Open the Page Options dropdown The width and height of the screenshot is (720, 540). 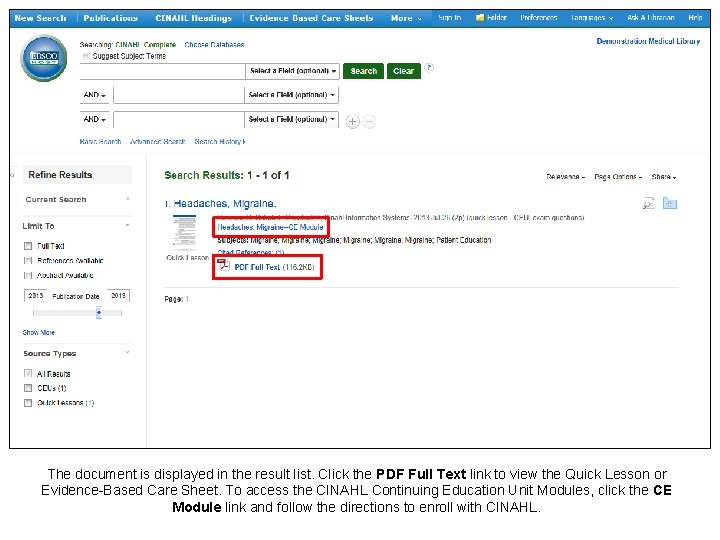(x=618, y=177)
